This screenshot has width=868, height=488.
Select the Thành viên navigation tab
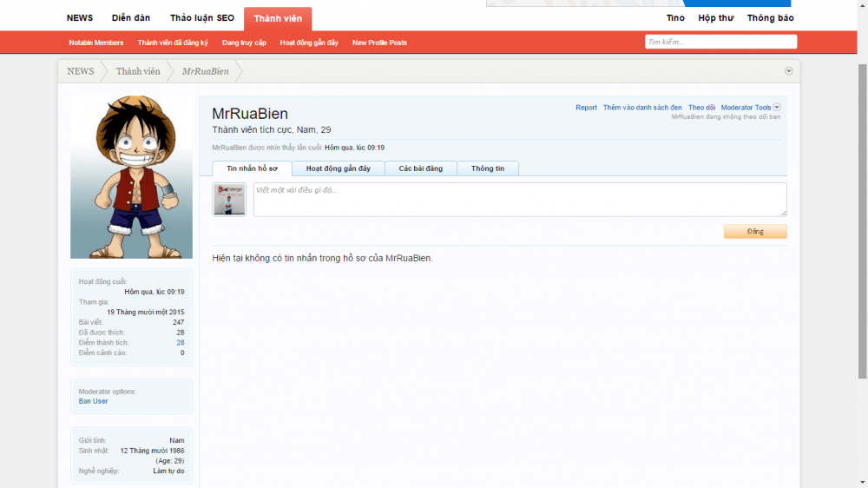point(278,19)
